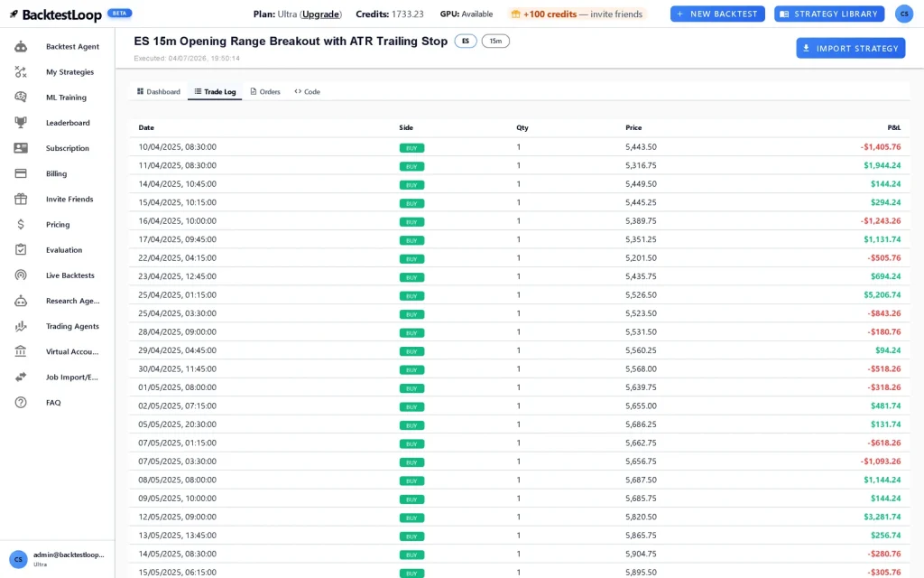924x578 pixels.
Task: Open Backtest Agent robot icon
Action: point(21,47)
